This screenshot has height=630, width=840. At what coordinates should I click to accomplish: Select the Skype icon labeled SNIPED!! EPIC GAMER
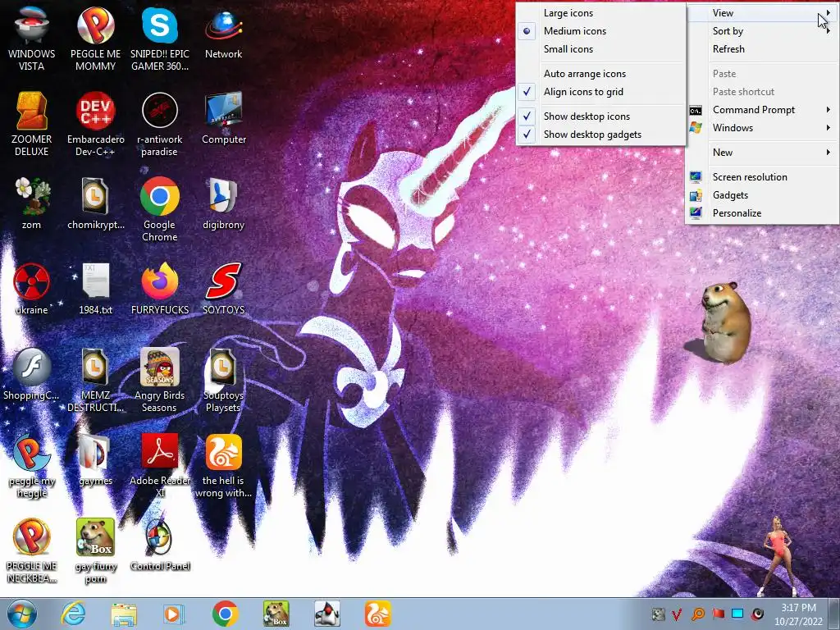160,38
